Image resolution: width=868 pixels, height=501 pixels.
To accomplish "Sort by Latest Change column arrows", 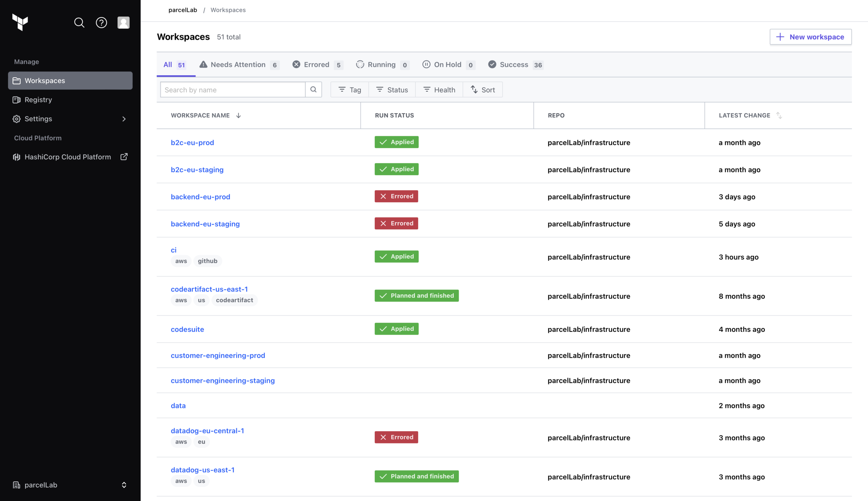I will (779, 115).
